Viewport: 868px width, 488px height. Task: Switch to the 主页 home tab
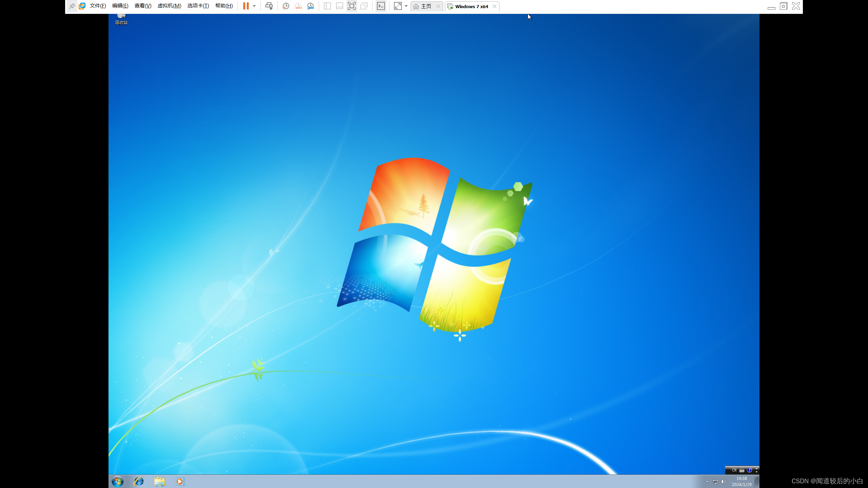424,6
